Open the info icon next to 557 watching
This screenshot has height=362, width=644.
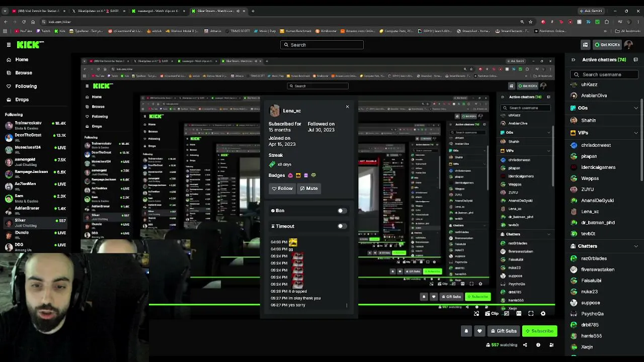538,345
